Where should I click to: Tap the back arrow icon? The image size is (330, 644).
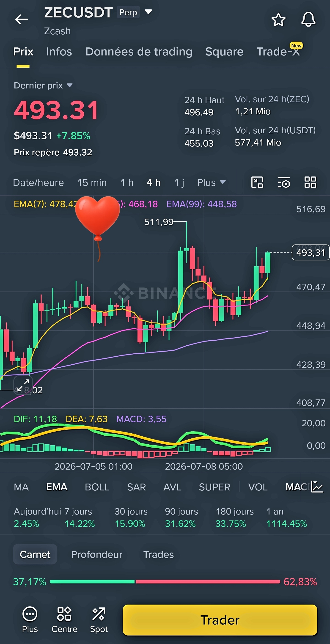22,19
